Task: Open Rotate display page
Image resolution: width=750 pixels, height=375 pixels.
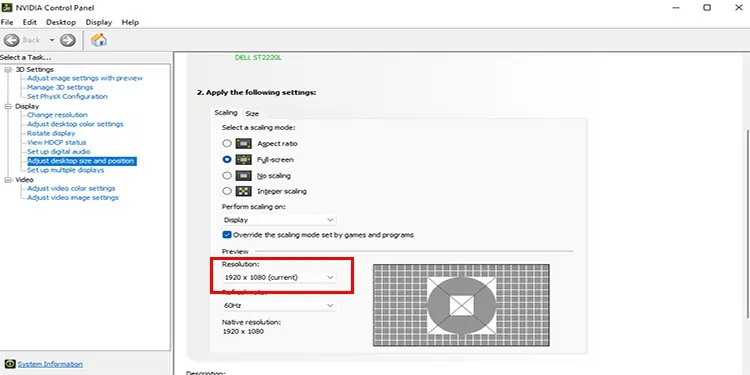Action: coord(51,133)
